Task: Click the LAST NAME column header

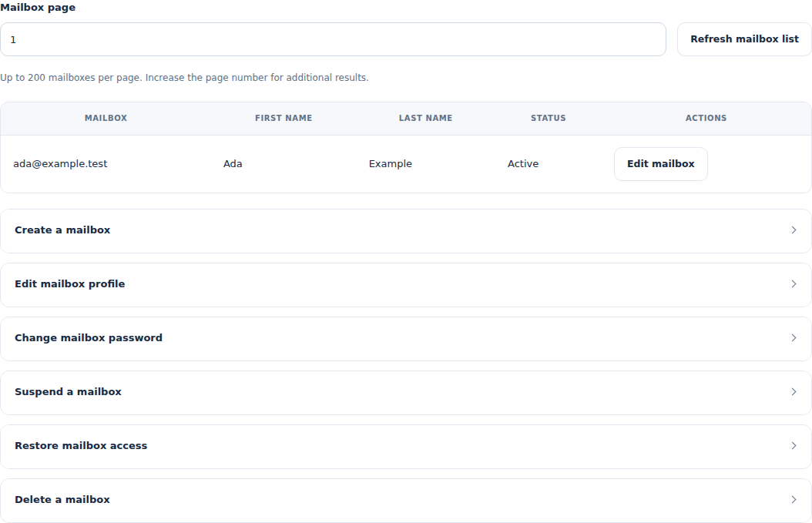Action: (x=425, y=118)
